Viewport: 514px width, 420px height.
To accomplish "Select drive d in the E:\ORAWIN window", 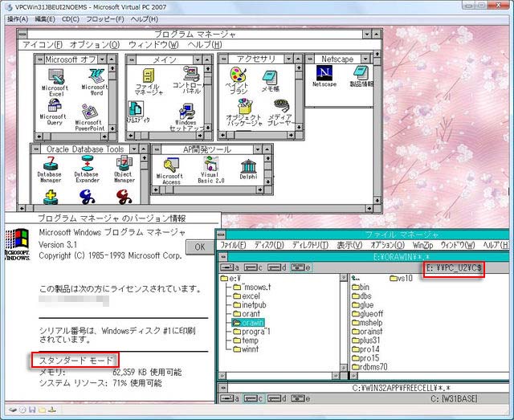I will tap(276, 267).
